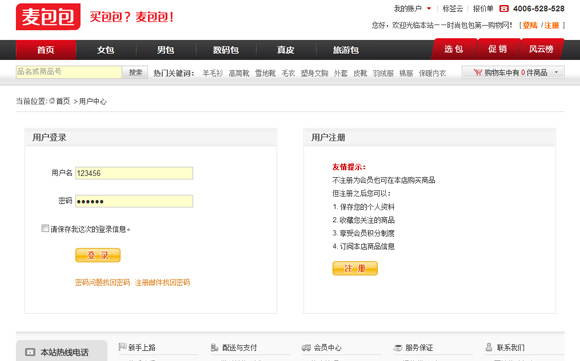Click the 用户登录 panel title
This screenshot has width=580, height=361.
49,138
